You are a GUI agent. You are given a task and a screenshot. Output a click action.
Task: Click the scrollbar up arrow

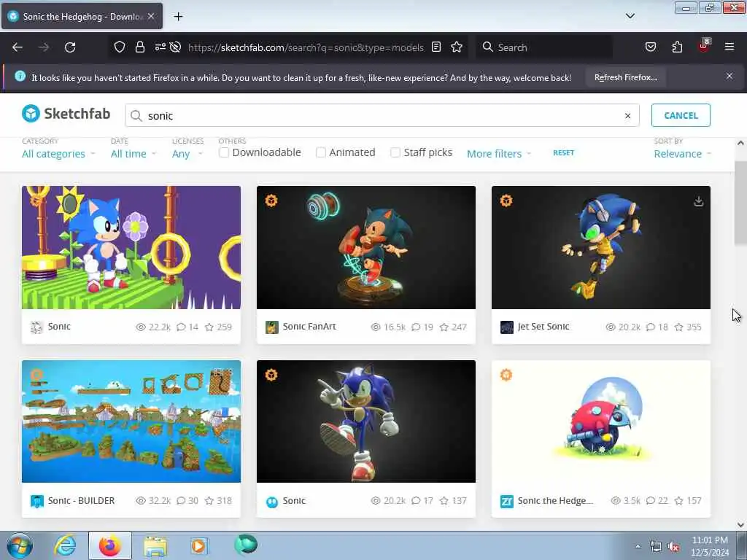tap(740, 143)
